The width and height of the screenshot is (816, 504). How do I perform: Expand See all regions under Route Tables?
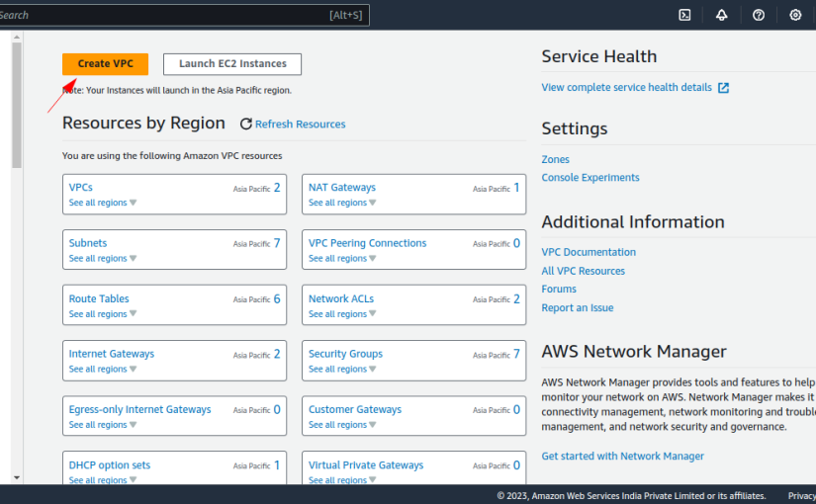pos(103,313)
